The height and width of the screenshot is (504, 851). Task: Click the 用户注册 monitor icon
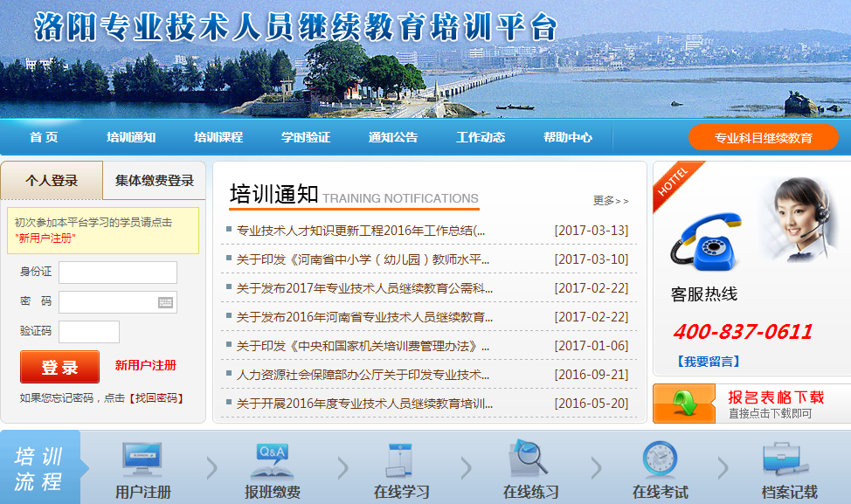(x=142, y=459)
